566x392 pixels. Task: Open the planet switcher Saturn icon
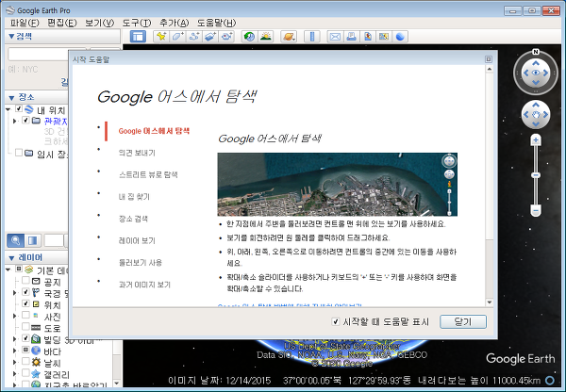(289, 37)
